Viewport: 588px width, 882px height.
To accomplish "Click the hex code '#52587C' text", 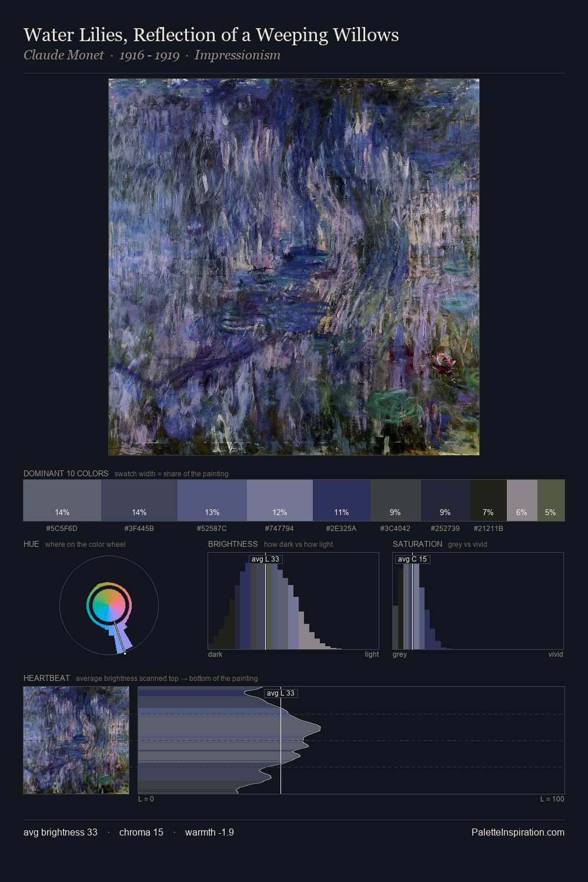I will (212, 528).
